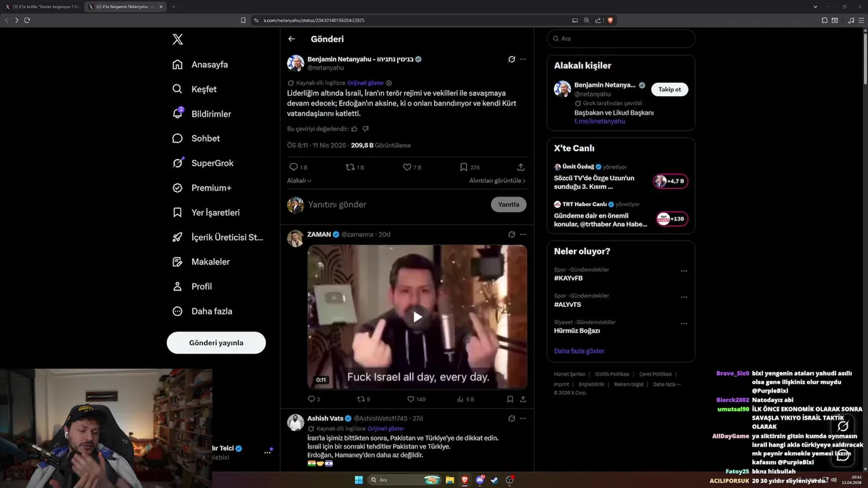
Task: Open the Alakalı sort dropdown
Action: tap(299, 181)
